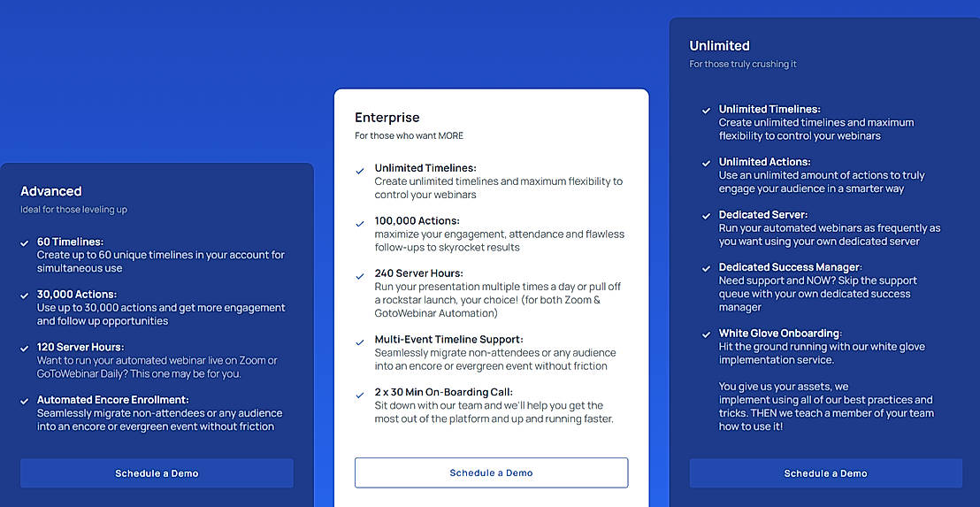
Task: Click the 120 Server Hours checkmark icon
Action: coord(25,349)
